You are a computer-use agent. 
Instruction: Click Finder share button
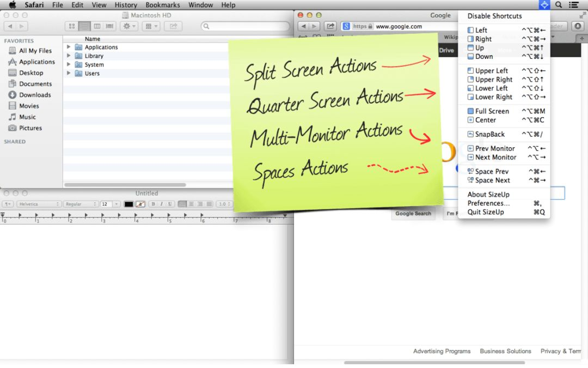click(173, 26)
